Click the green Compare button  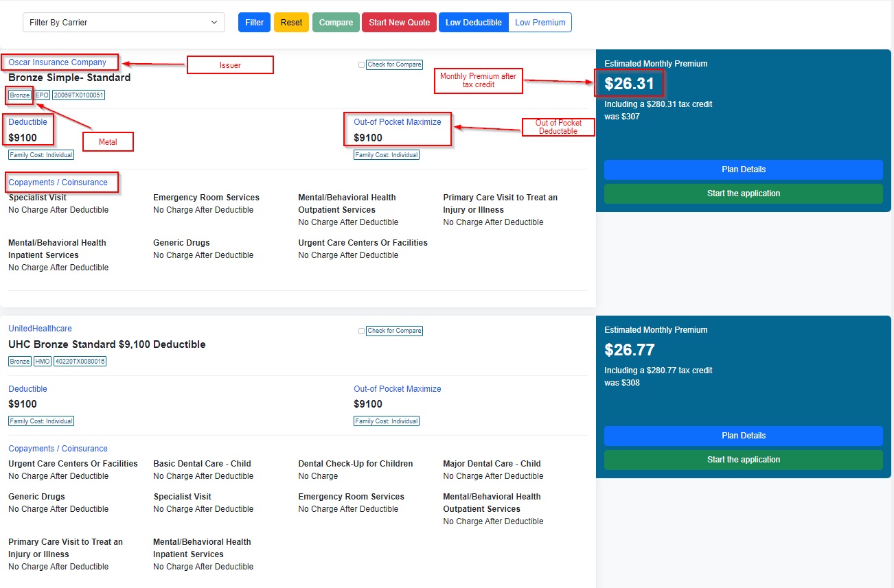[336, 22]
